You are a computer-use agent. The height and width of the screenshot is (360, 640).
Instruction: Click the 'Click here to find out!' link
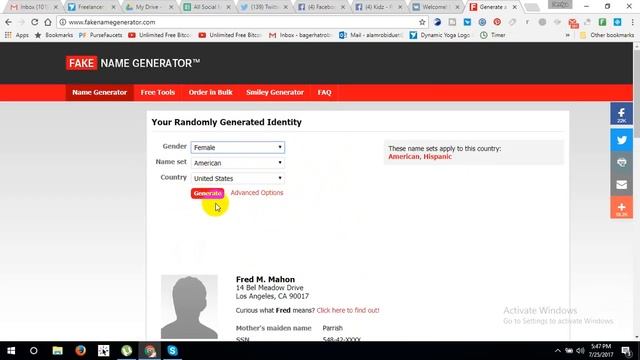(348, 310)
